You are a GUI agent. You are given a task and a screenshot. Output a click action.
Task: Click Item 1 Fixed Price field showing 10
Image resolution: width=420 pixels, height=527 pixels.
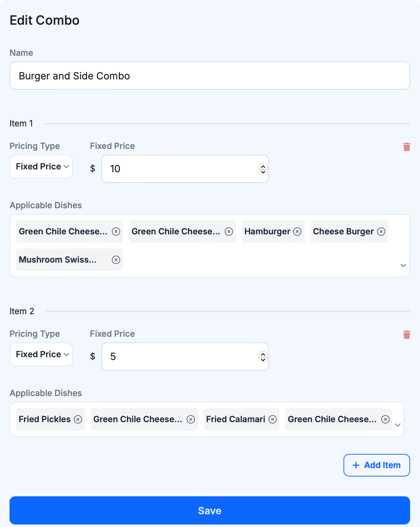(180, 169)
